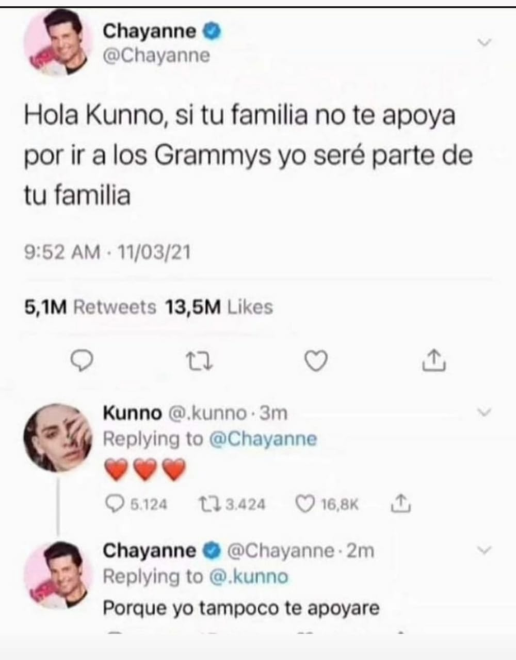Click the retweet icon under the main tweet
The height and width of the screenshot is (660, 516).
[199, 361]
